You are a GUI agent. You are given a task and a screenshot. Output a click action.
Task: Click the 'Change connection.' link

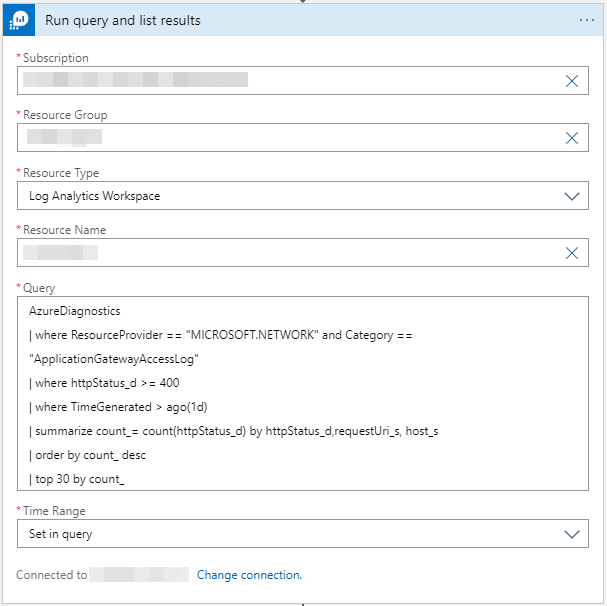tap(249, 575)
